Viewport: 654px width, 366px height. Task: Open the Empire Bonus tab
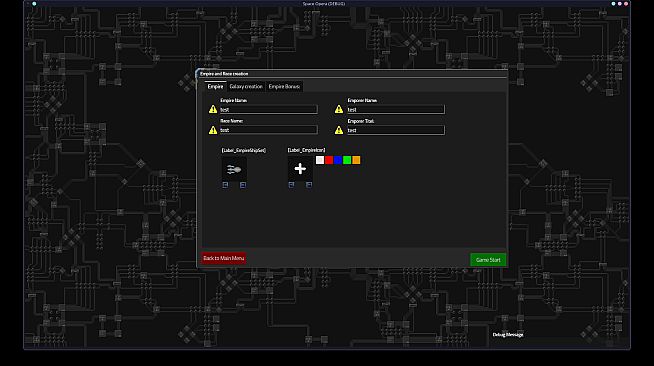[x=284, y=86]
